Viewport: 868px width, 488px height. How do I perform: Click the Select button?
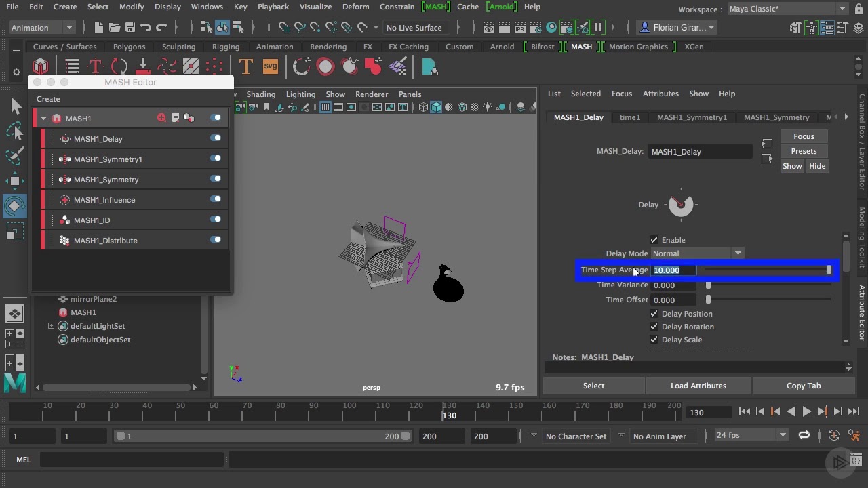[x=593, y=386]
